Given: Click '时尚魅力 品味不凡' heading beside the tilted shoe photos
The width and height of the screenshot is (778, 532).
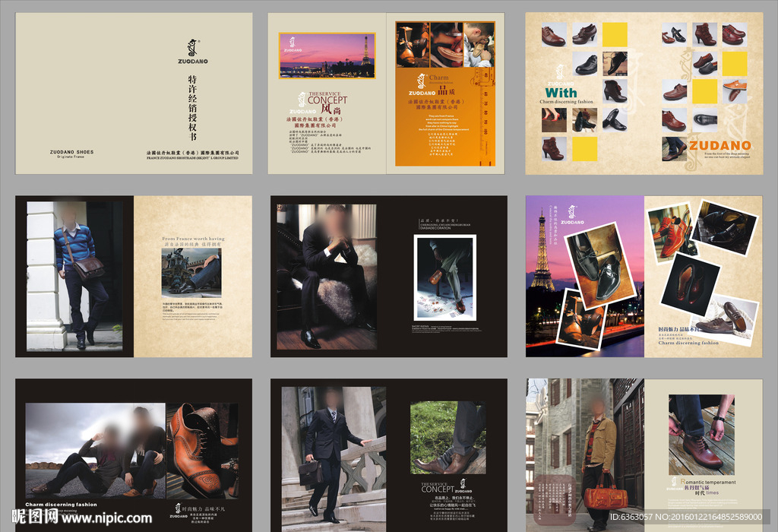Looking at the screenshot, I should pos(678,330).
